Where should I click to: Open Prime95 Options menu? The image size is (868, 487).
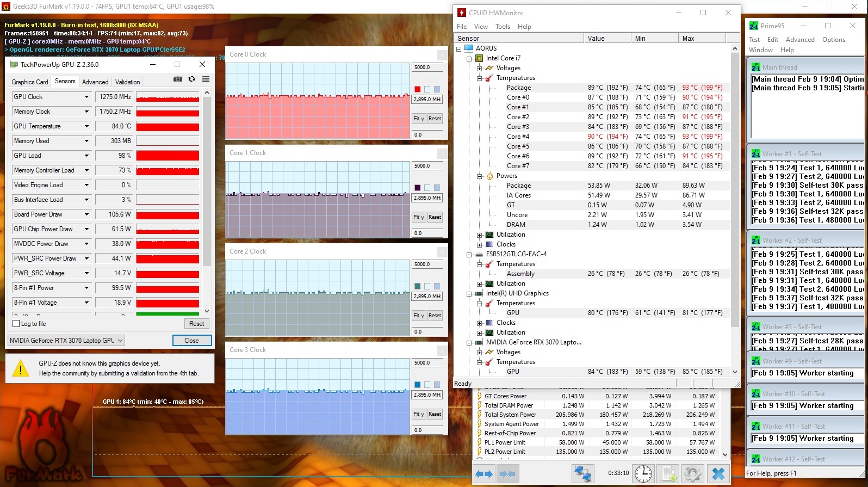click(833, 40)
